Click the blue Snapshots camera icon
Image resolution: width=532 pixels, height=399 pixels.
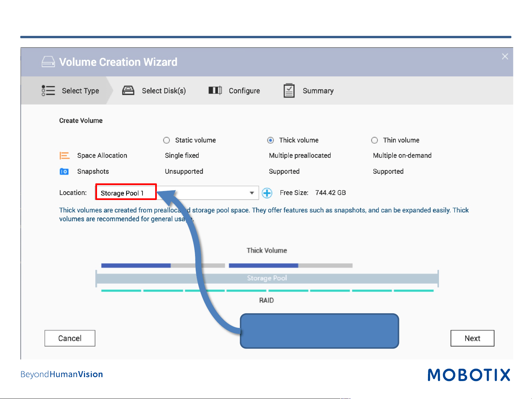pos(64,171)
